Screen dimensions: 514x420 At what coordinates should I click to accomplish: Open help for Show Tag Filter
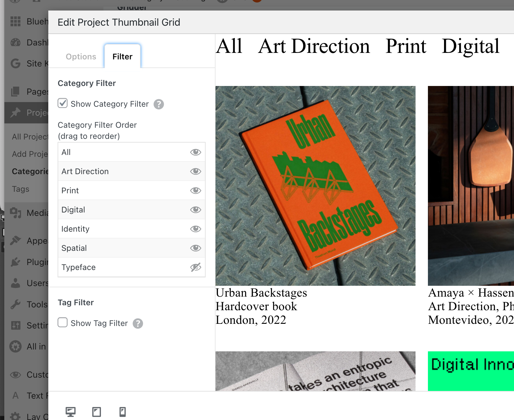tap(138, 324)
